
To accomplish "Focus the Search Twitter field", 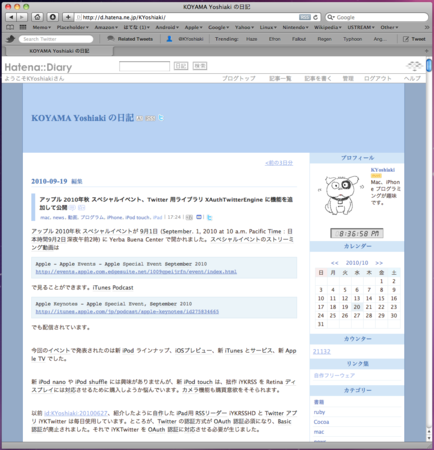I will [56, 39].
